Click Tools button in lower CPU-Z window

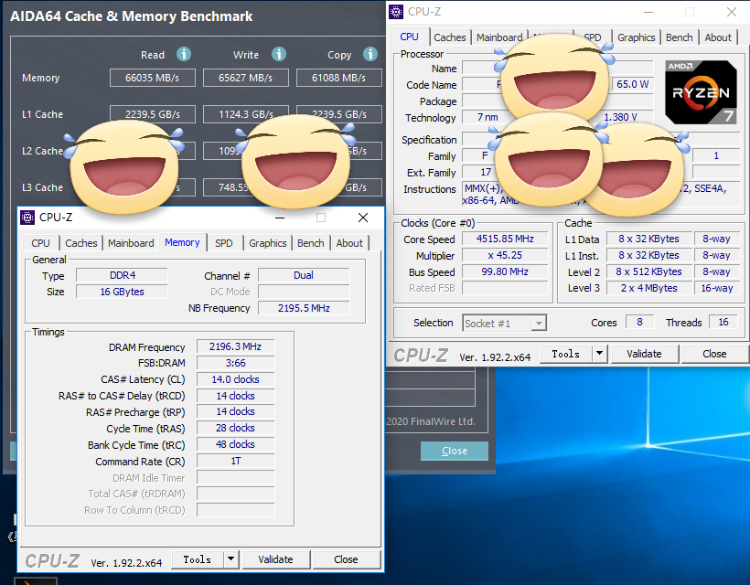pos(197,559)
